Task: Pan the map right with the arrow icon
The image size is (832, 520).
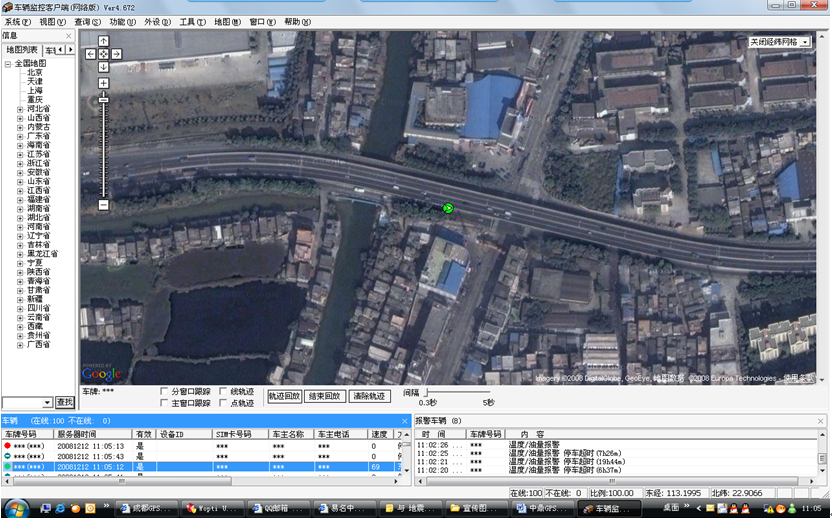Action: tap(116, 54)
